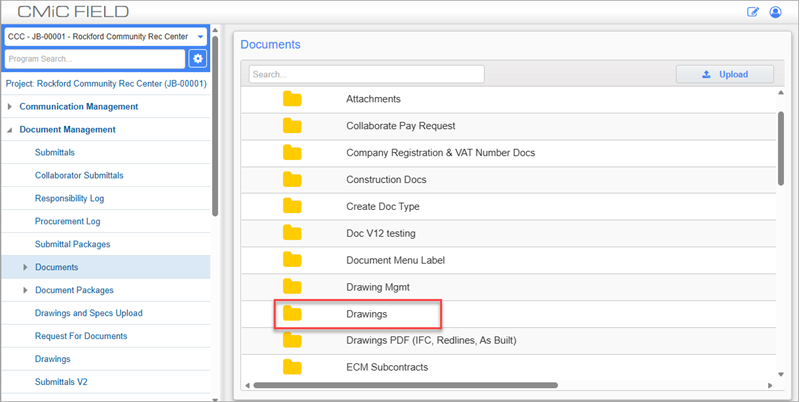The width and height of the screenshot is (800, 402).
Task: Open the Attachments folder icon
Action: pyautogui.click(x=292, y=99)
